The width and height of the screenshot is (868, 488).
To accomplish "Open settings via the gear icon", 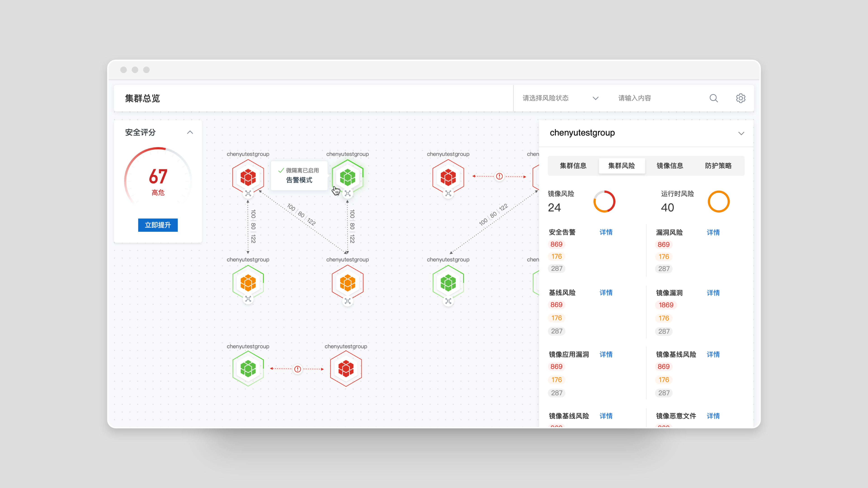I will pos(740,98).
